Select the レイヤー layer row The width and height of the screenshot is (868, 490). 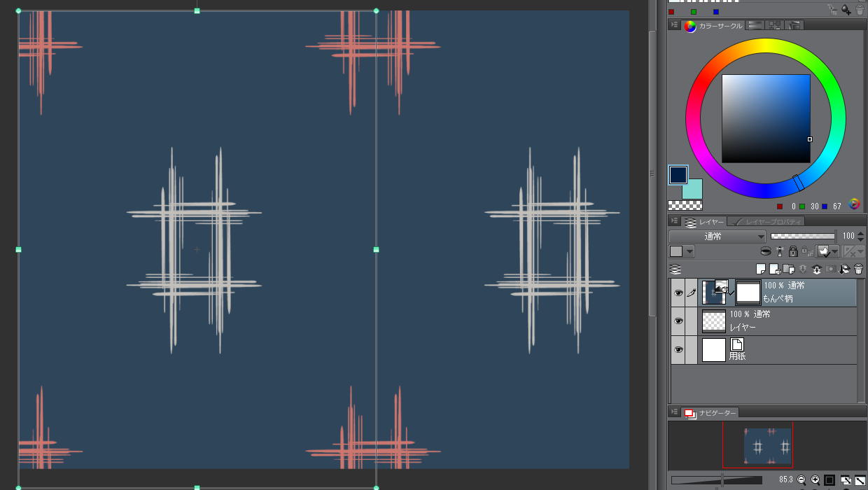[x=764, y=321]
